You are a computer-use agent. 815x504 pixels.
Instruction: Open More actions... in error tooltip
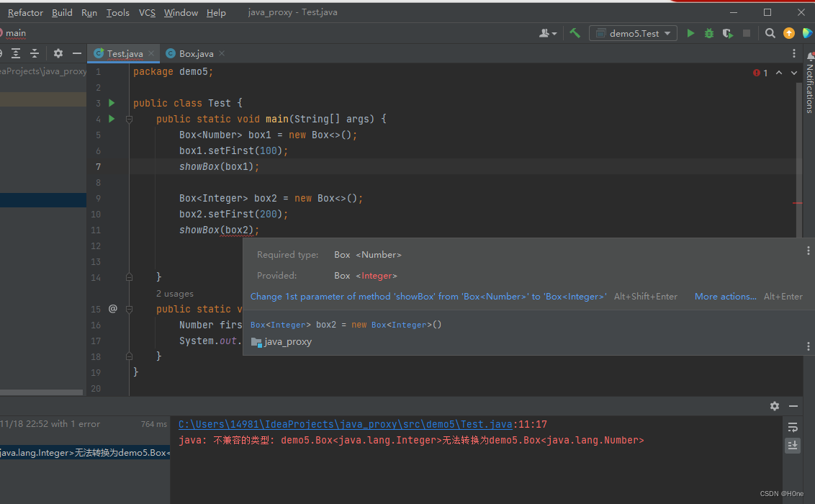[x=726, y=296]
